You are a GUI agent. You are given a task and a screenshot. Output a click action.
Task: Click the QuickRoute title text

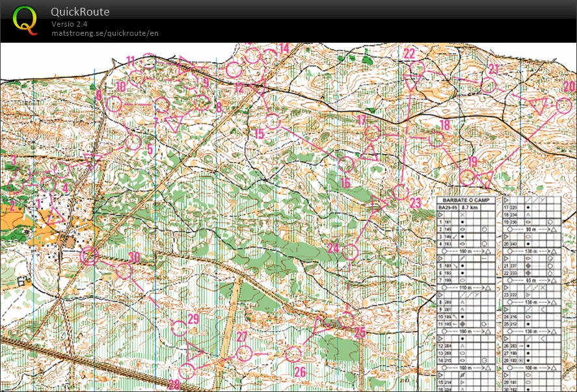pyautogui.click(x=80, y=12)
